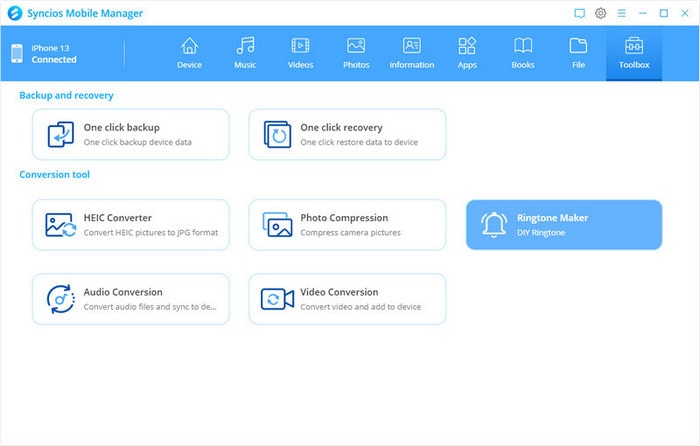Open the Books tab
Viewport: 700px width, 446px height.
point(523,54)
